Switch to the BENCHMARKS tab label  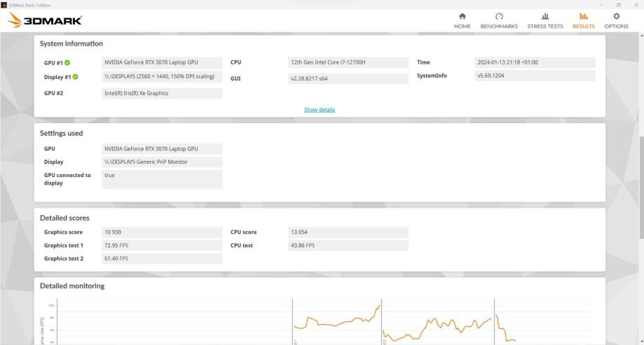pyautogui.click(x=499, y=27)
